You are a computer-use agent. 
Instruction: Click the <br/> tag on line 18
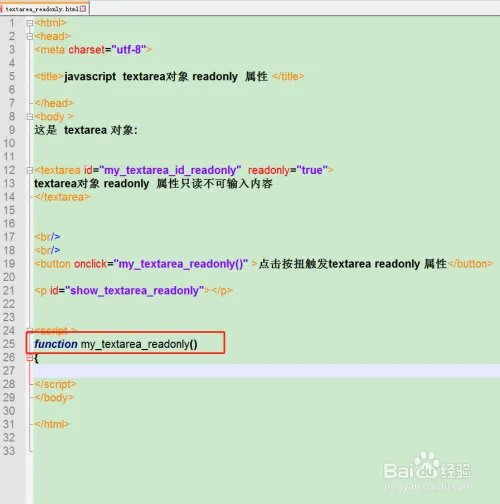47,250
